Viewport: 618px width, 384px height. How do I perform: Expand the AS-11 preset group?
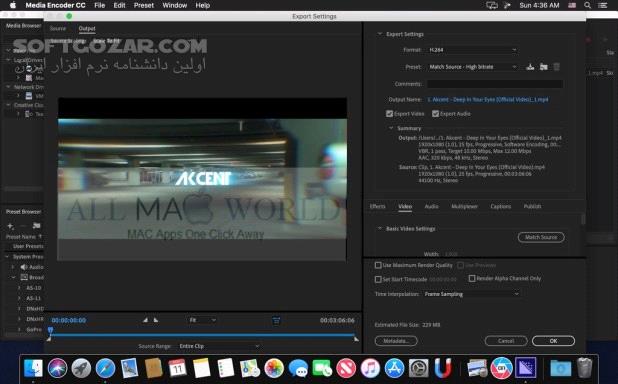pyautogui.click(x=19, y=298)
